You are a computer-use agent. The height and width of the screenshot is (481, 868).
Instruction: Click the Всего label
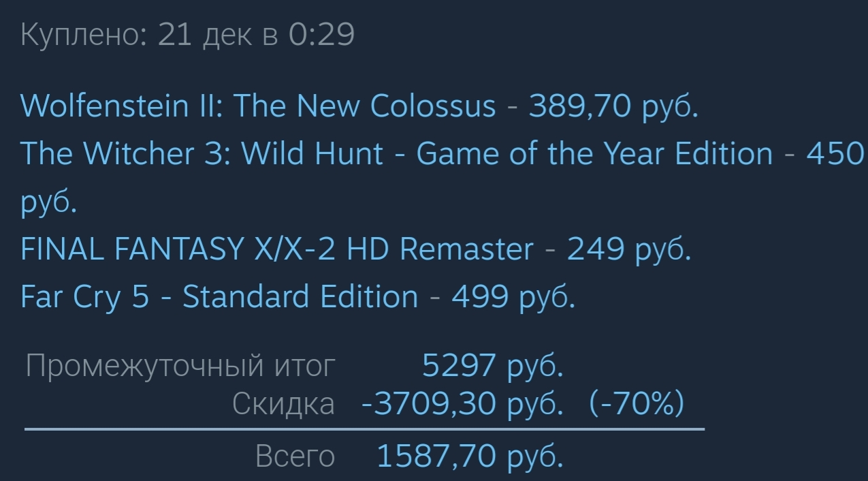click(x=295, y=456)
